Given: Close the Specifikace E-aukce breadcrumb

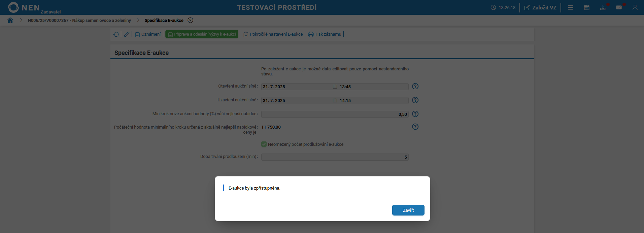Looking at the screenshot, I should pos(191,20).
